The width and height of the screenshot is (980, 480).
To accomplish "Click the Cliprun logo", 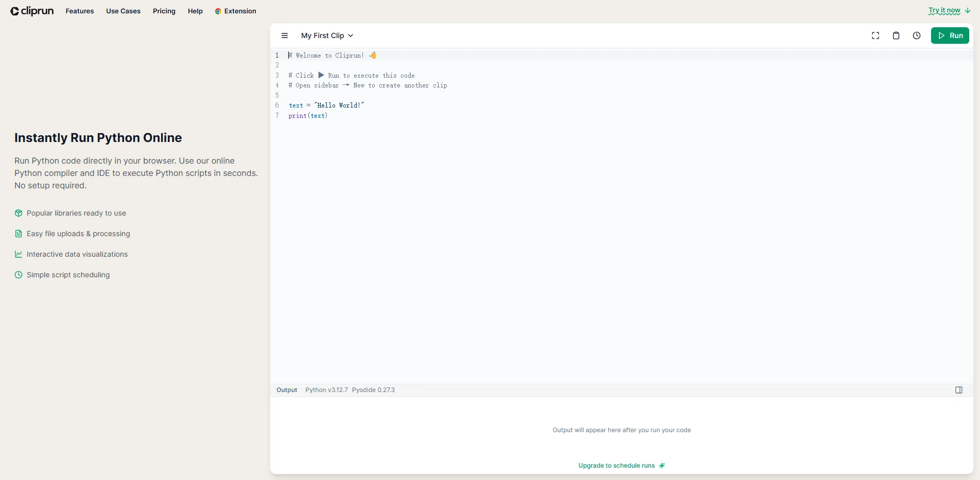I will point(31,11).
